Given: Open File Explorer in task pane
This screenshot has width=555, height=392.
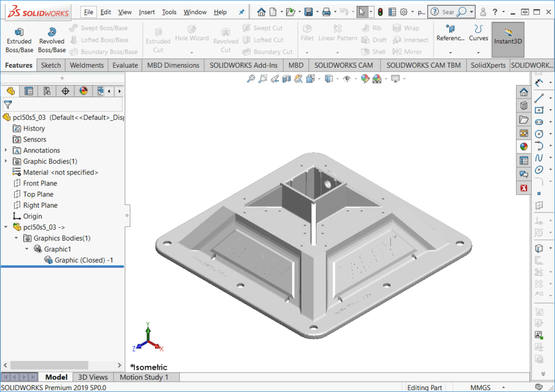Looking at the screenshot, I should click(x=524, y=120).
